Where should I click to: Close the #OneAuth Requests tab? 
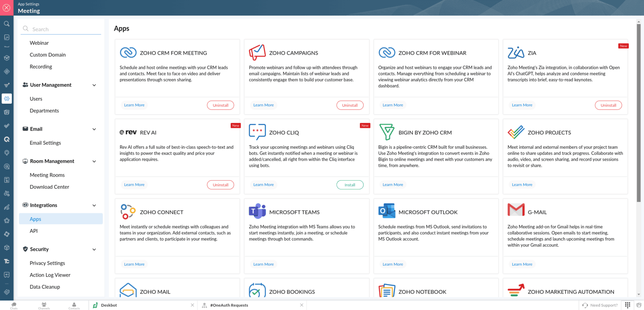(301, 305)
